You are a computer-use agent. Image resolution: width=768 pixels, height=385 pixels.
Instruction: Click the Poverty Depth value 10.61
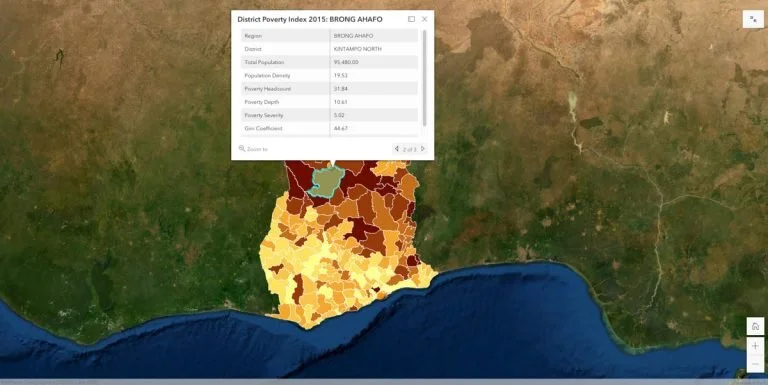[340, 102]
